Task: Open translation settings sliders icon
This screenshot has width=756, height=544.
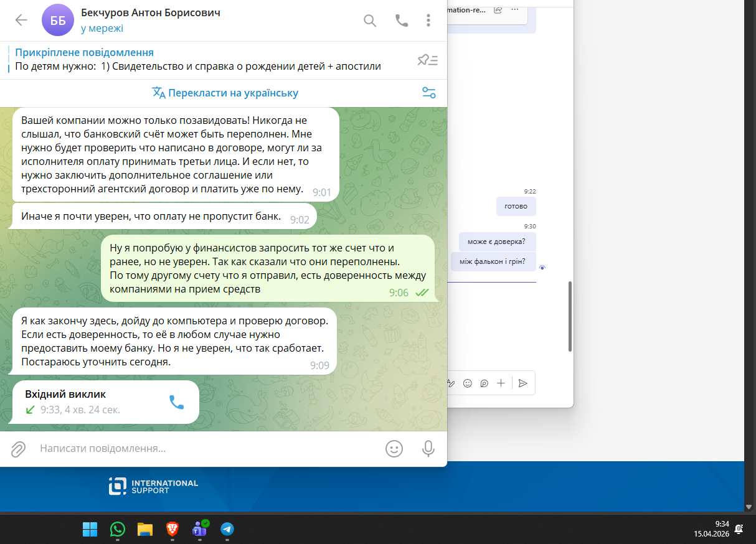Action: [429, 93]
